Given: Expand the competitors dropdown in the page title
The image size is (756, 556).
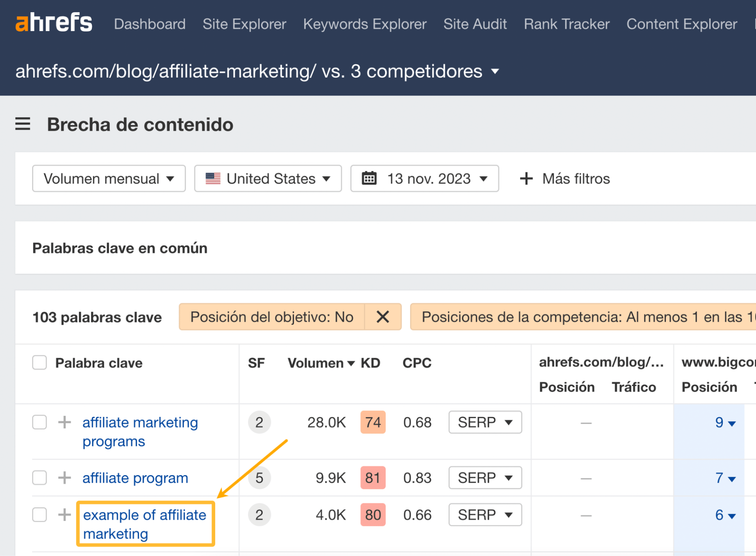Looking at the screenshot, I should 494,71.
